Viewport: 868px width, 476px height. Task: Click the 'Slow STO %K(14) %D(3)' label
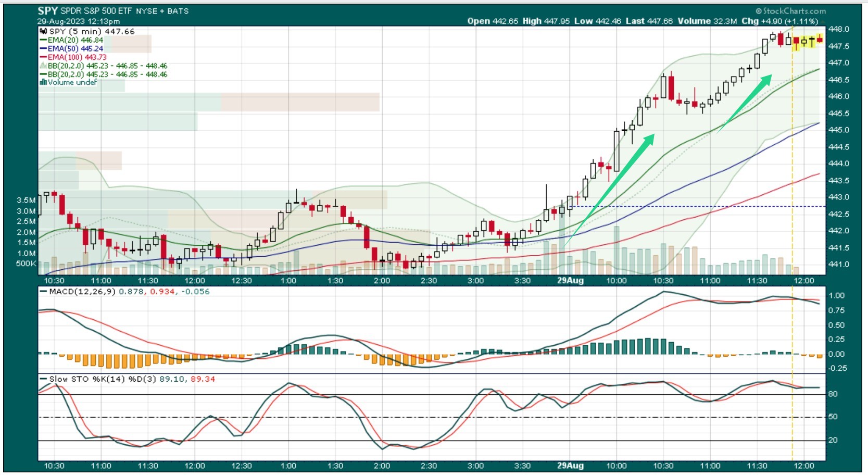(x=103, y=379)
